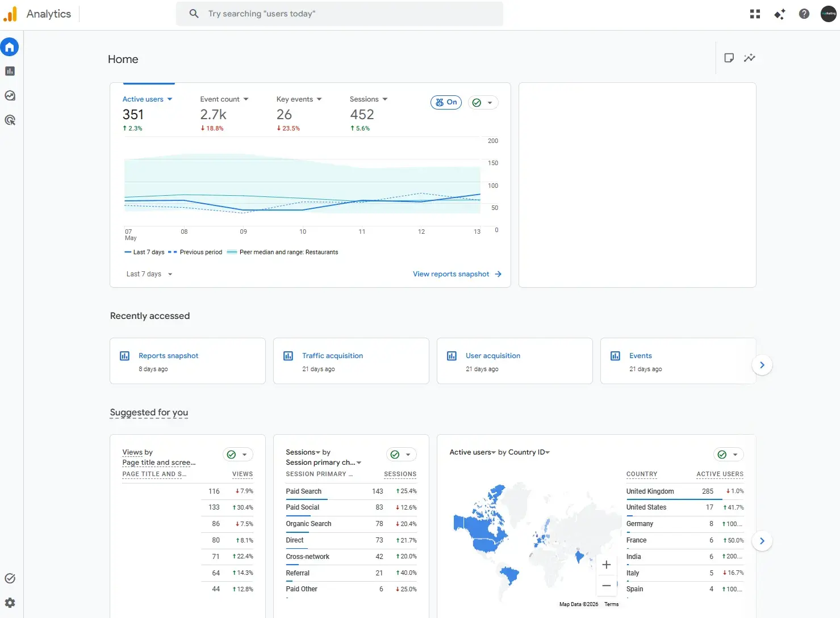
Task: Open the account profile avatar
Action: point(829,14)
